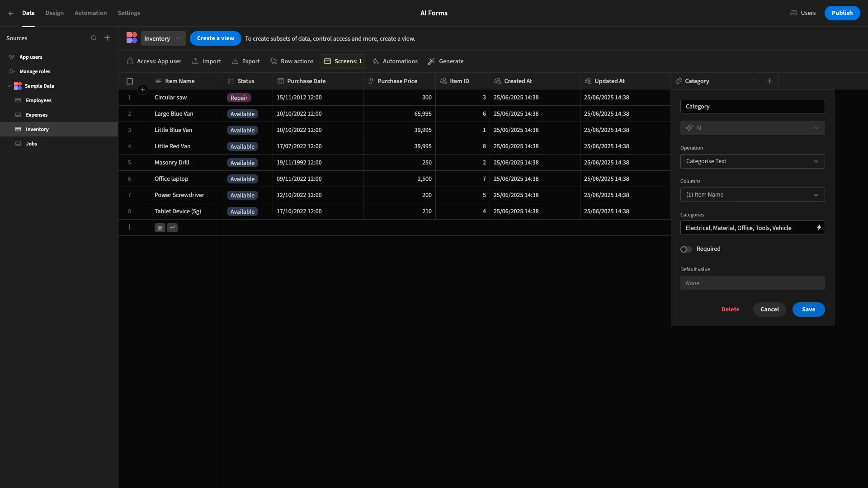Open Inventory table options ellipsis
Viewport: 868px width, 488px height.
pos(179,38)
